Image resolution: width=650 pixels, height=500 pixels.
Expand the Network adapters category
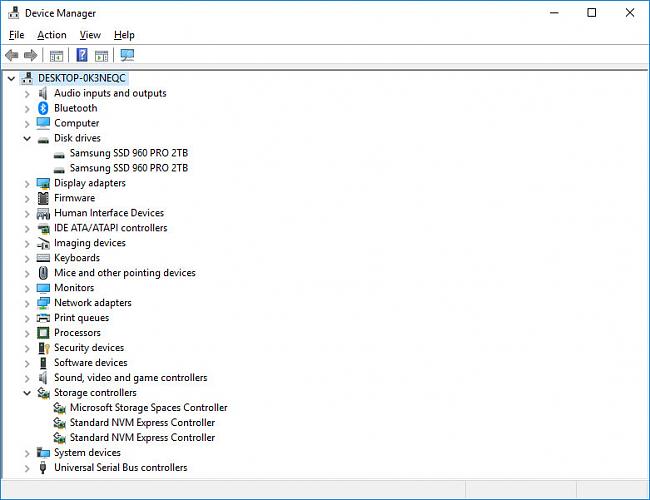[x=27, y=303]
